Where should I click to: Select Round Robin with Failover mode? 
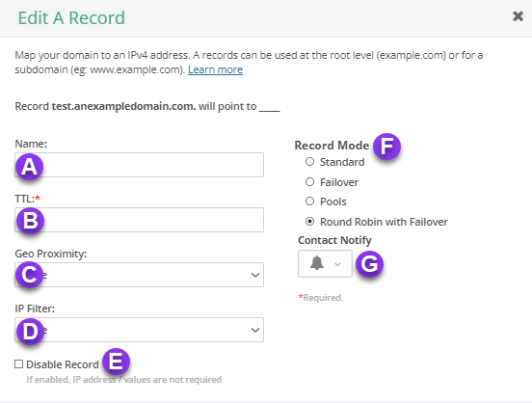tap(309, 222)
